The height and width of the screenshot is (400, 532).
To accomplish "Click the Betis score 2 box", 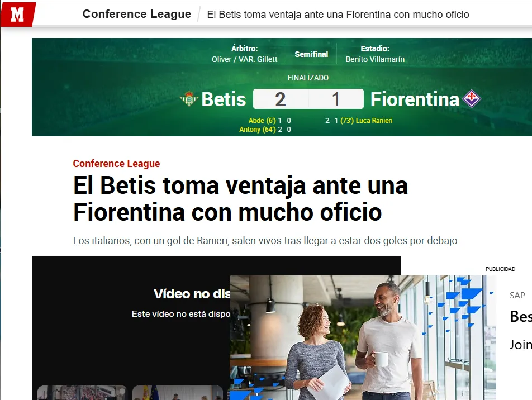I will pyautogui.click(x=281, y=99).
